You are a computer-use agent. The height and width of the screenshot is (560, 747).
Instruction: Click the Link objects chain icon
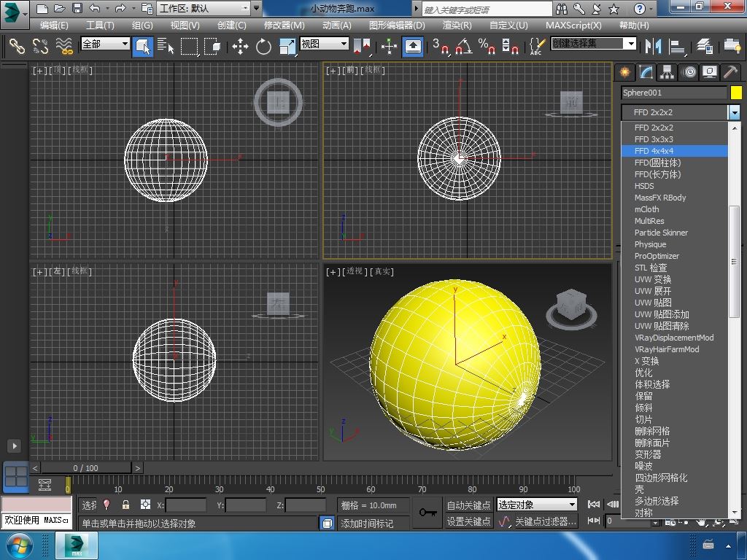tap(17, 47)
